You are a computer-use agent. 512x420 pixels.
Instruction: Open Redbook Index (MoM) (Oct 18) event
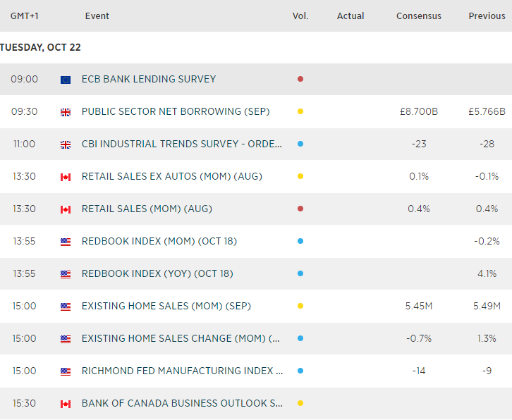click(x=159, y=241)
